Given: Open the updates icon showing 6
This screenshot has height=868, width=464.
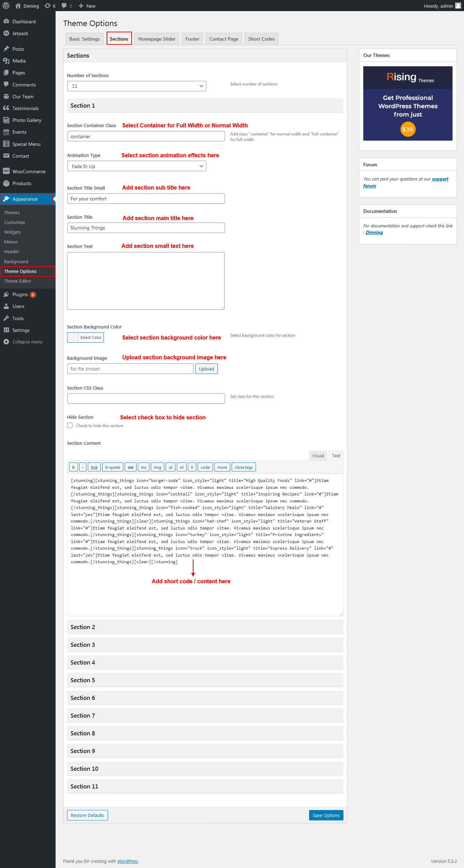Looking at the screenshot, I should click(48, 6).
